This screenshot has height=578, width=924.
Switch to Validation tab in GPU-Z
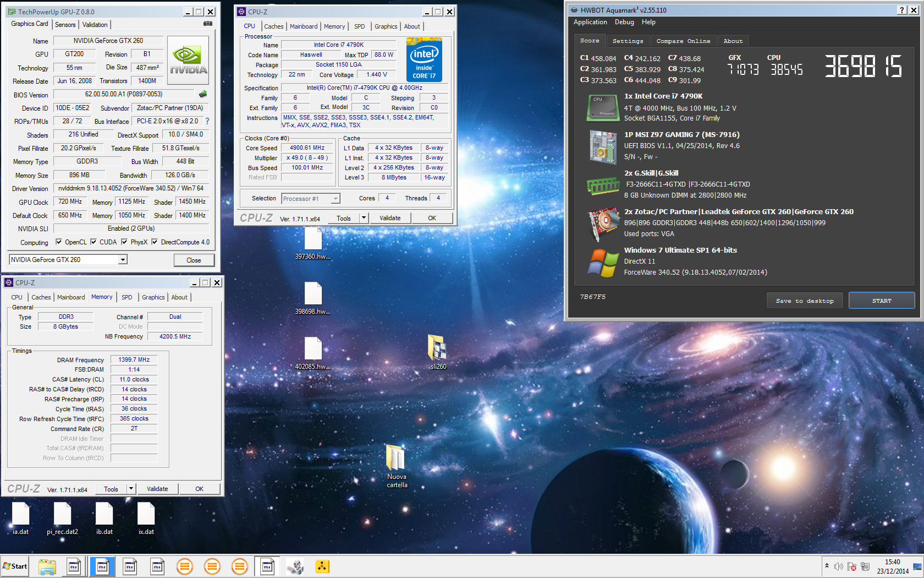click(95, 25)
